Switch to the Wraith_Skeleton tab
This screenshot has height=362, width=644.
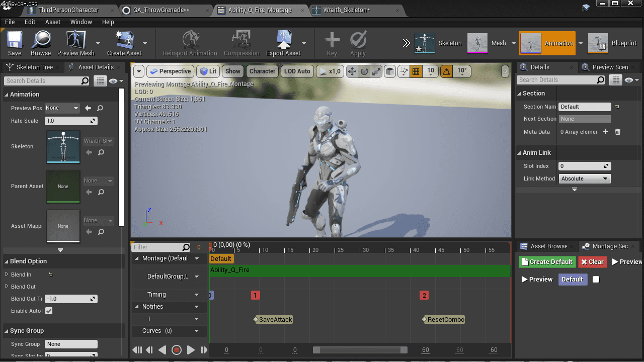pyautogui.click(x=347, y=10)
